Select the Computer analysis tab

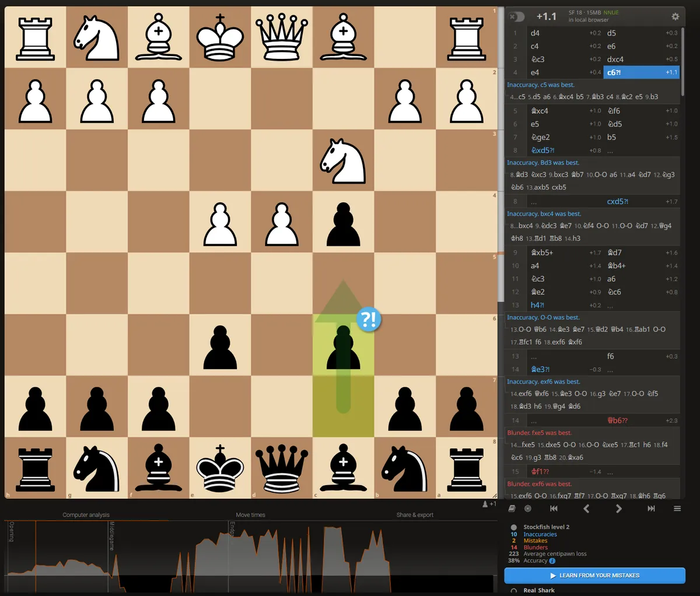(x=86, y=515)
